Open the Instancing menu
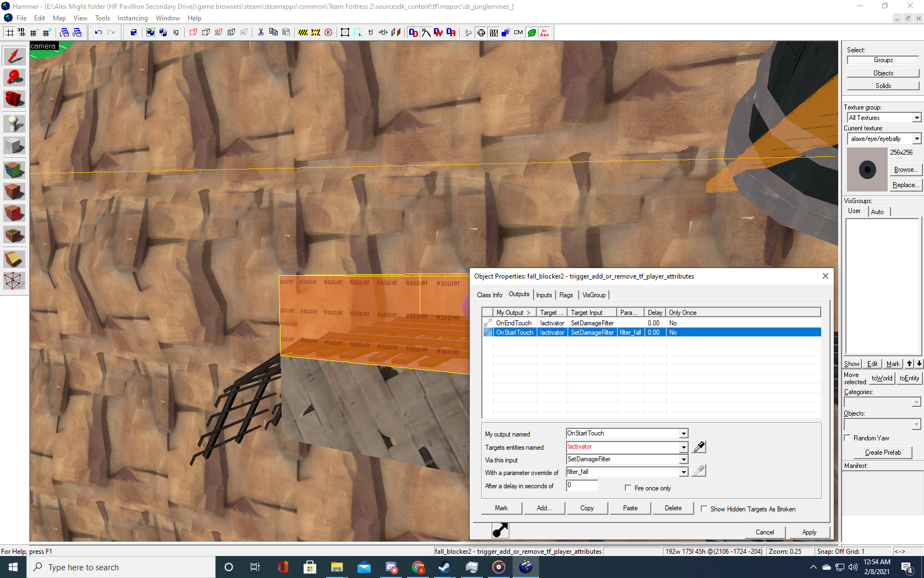 [133, 18]
